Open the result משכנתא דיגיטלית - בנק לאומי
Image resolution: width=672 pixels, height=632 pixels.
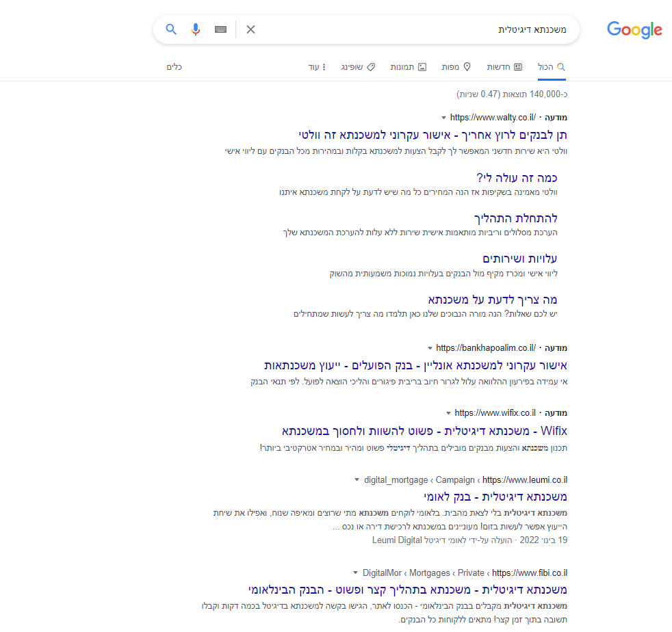[495, 497]
